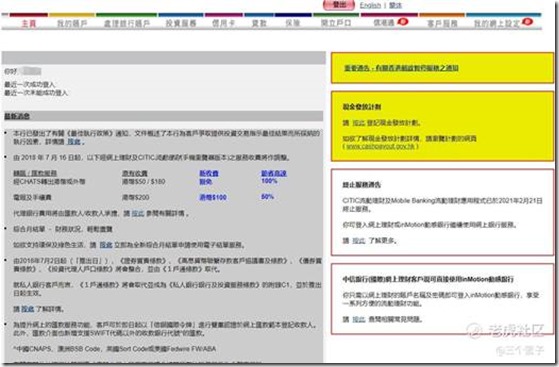Click the red 登出 logout button
Image resolution: width=559 pixels, height=367 pixels.
[339, 5]
